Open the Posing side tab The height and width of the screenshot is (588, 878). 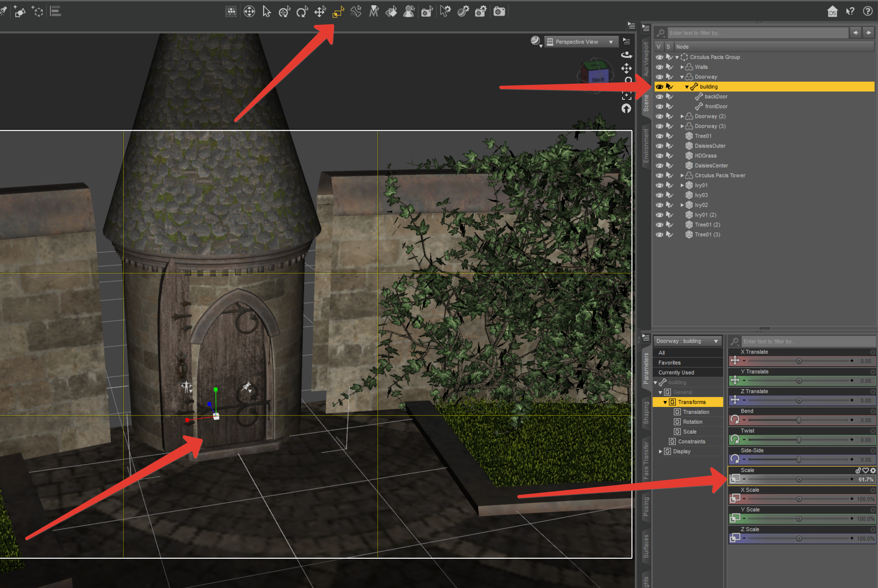(x=646, y=507)
